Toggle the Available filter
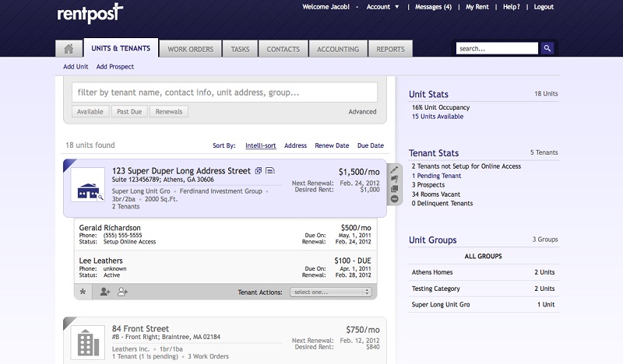Viewport: 623px width, 364px height. [x=90, y=111]
